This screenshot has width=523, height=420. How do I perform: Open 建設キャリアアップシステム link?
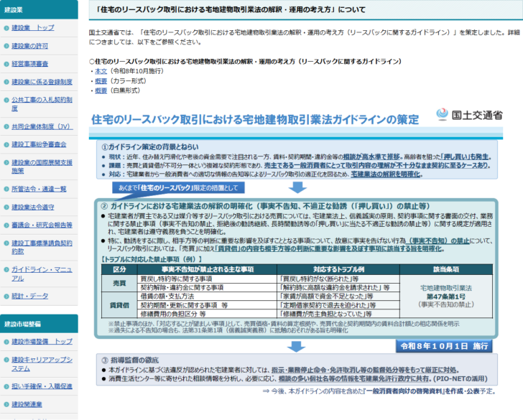point(42,364)
